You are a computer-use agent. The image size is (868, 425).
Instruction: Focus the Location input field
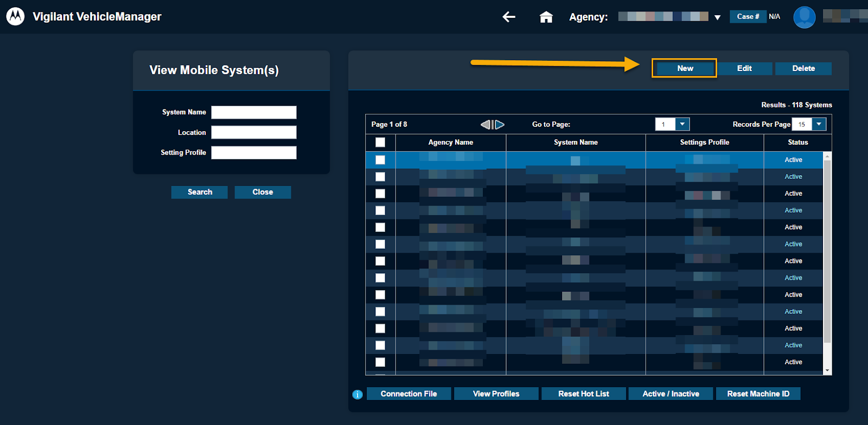tap(254, 132)
